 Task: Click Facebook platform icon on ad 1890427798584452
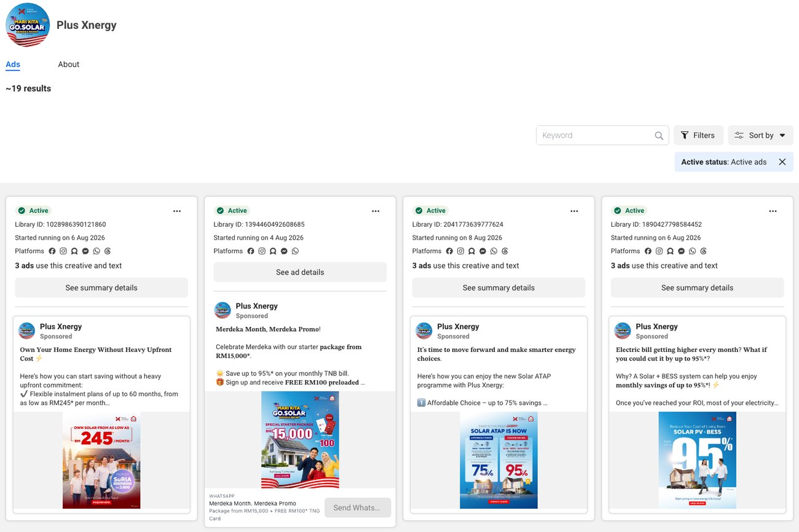[x=648, y=251]
